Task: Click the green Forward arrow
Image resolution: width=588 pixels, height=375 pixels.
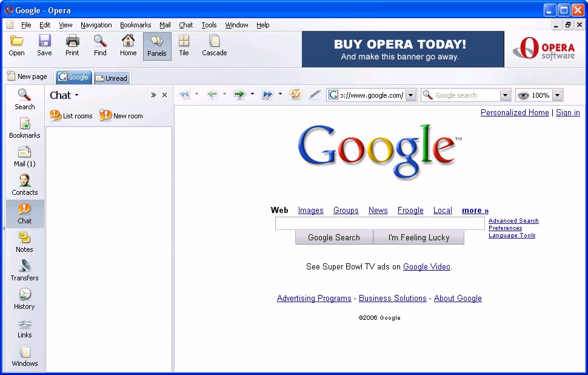Action: [x=239, y=94]
